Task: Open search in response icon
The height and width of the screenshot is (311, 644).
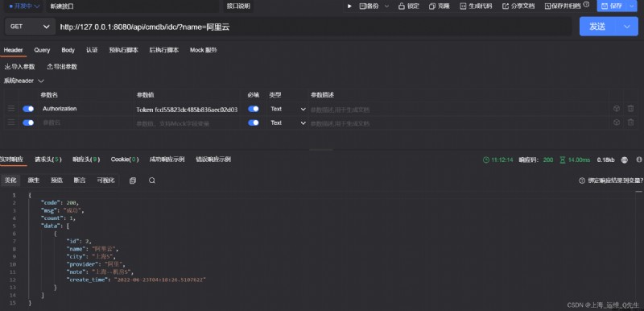Action: click(x=152, y=180)
